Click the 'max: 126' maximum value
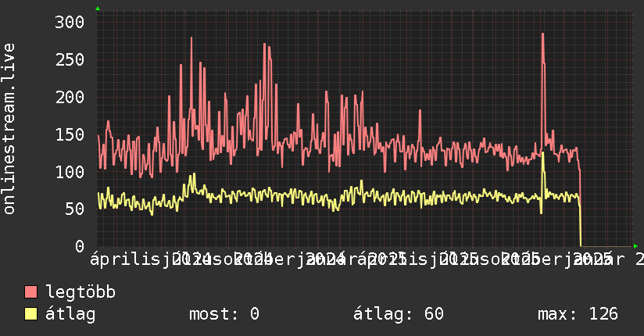Screen dimensions: 644x336 click(x=578, y=314)
